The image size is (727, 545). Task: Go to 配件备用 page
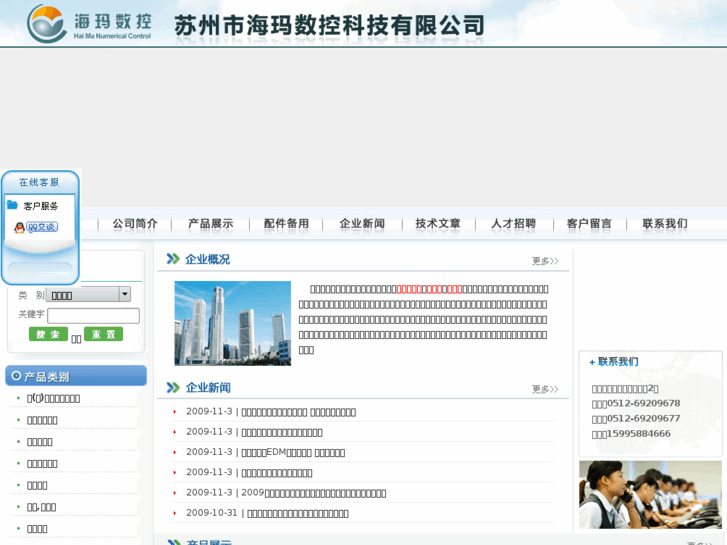point(286,224)
